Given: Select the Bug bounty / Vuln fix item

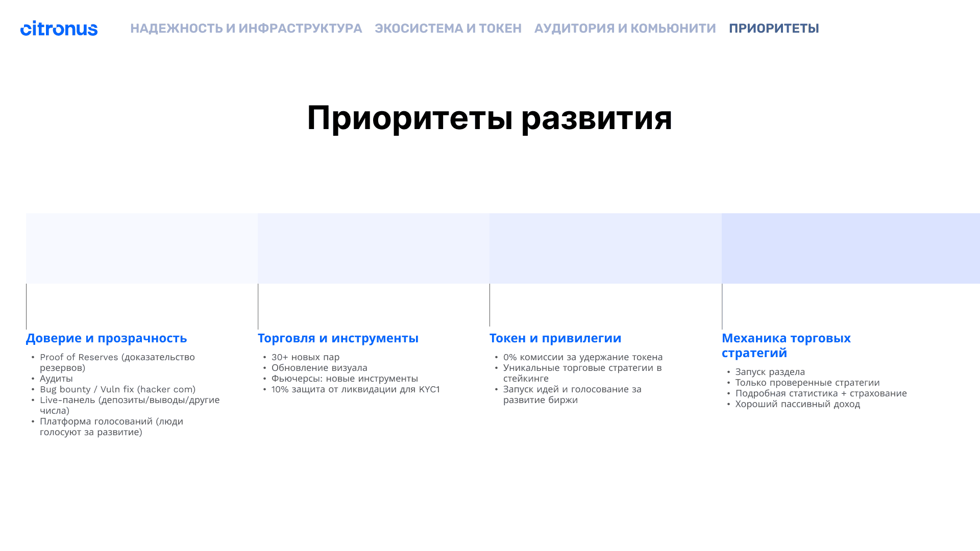Looking at the screenshot, I should pos(117,389).
